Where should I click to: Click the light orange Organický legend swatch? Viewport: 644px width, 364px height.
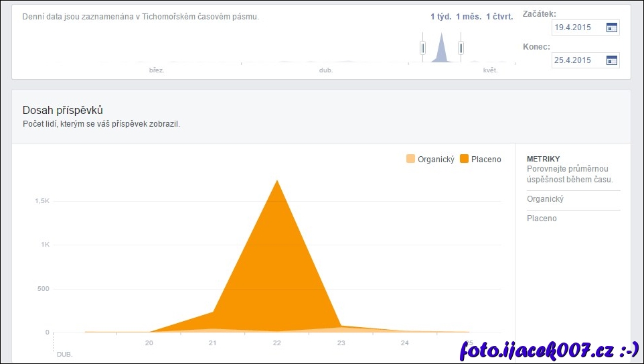click(410, 159)
